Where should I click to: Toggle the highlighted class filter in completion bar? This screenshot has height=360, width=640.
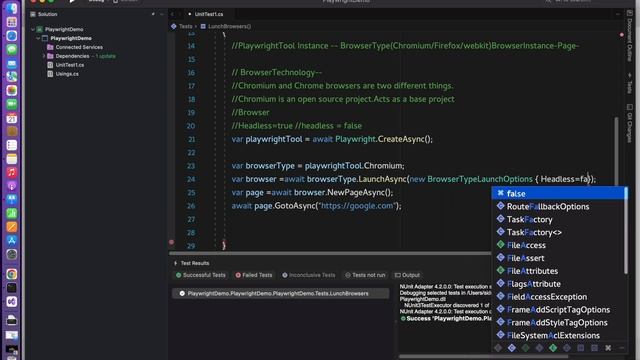point(511,348)
